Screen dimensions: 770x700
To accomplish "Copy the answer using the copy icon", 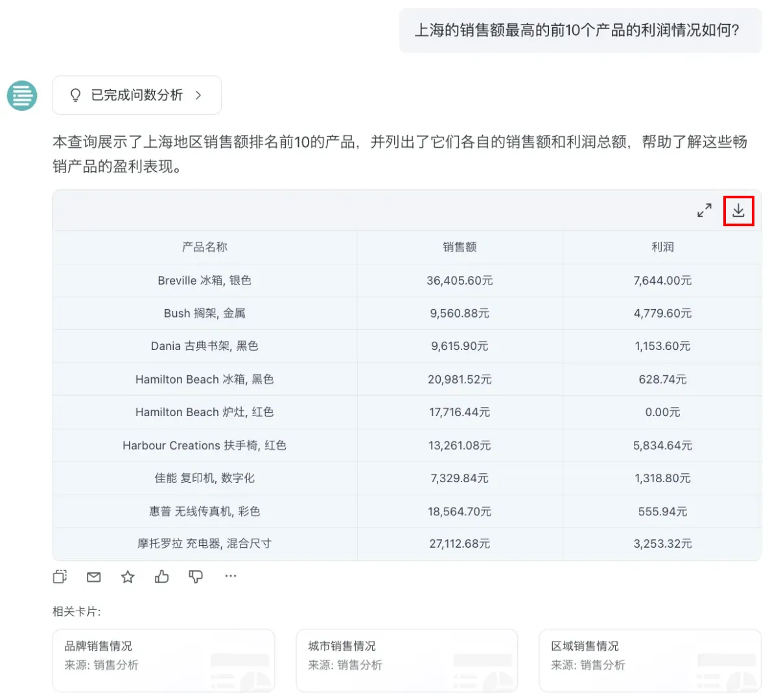I will [x=60, y=576].
